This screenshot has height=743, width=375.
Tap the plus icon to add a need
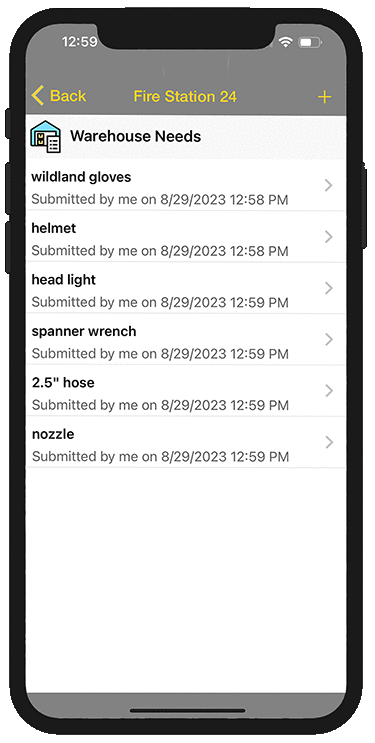324,97
